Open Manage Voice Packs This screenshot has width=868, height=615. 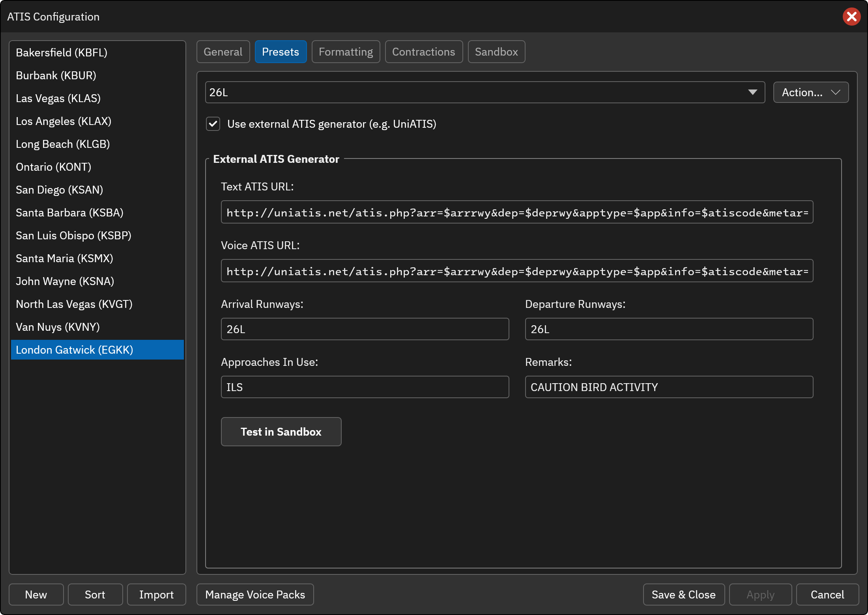pyautogui.click(x=255, y=594)
